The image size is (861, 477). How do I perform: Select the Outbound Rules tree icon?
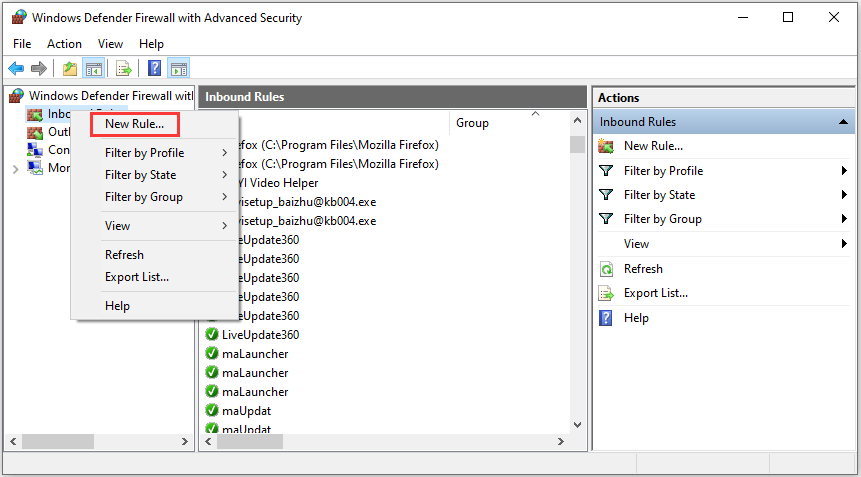click(35, 132)
